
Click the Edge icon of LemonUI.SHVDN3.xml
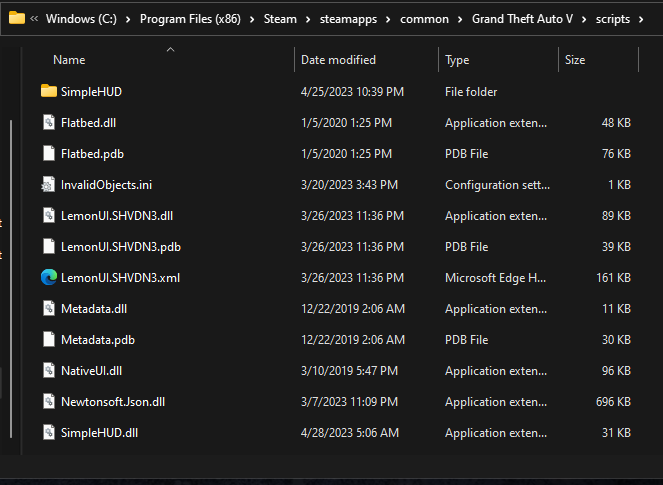(x=49, y=277)
